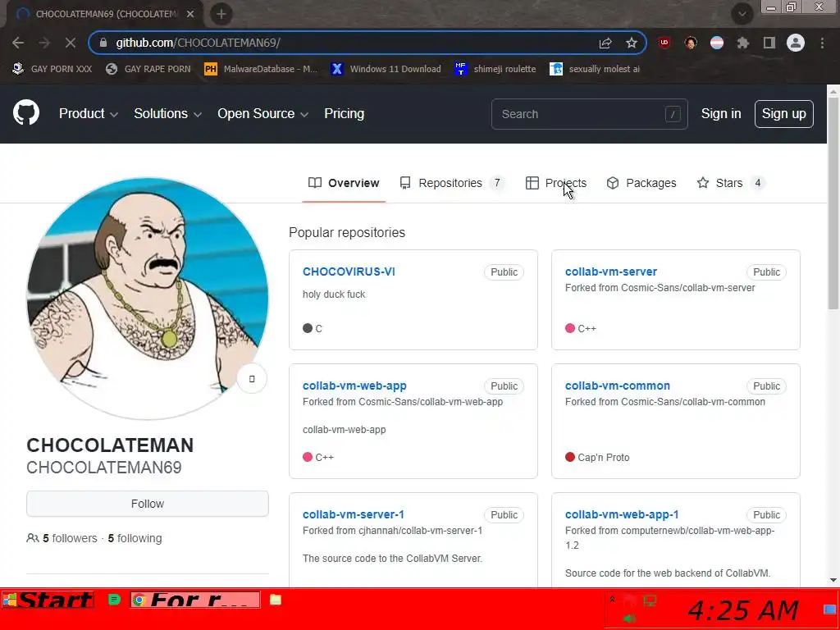The height and width of the screenshot is (630, 840).
Task: Open the Windows 11 Download bookmark
Action: pos(386,69)
